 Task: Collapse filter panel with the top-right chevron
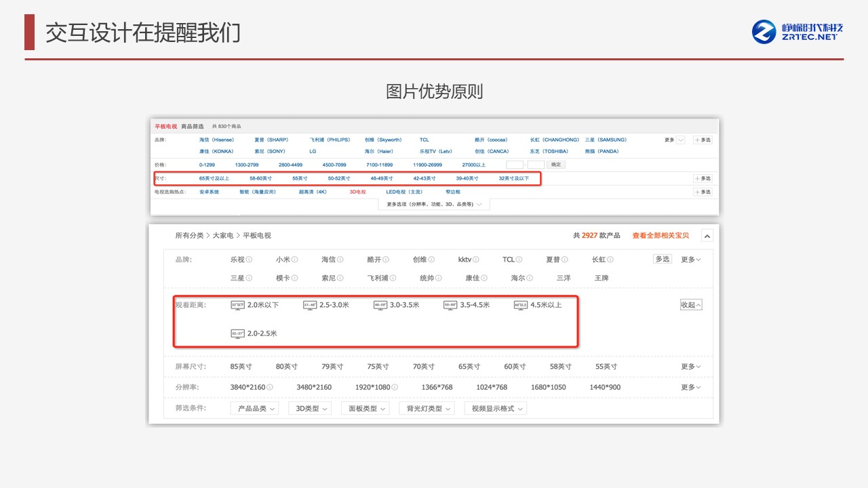[707, 236]
